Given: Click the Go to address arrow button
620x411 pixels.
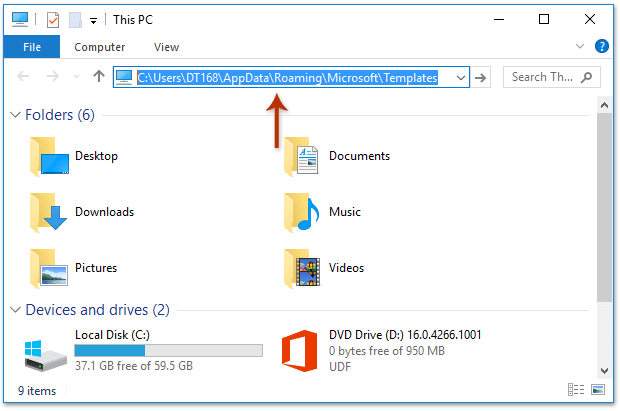Looking at the screenshot, I should (x=482, y=77).
